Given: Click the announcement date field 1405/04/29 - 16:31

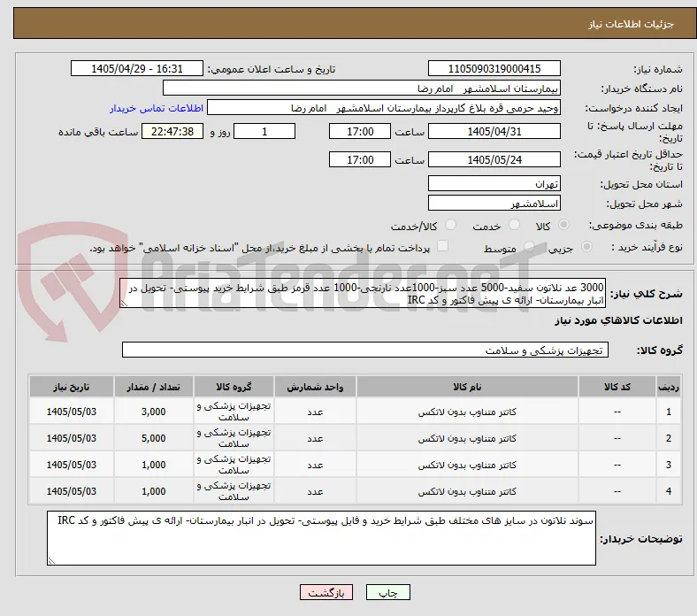Looking at the screenshot, I should point(137,68).
